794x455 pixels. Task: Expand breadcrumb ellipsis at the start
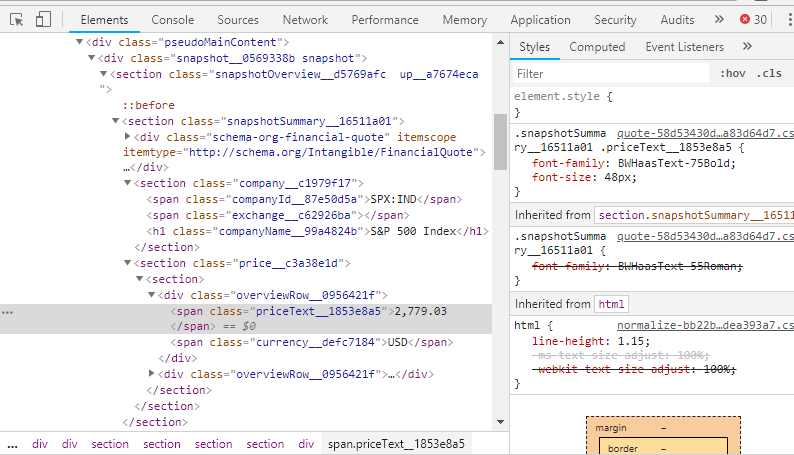click(13, 444)
